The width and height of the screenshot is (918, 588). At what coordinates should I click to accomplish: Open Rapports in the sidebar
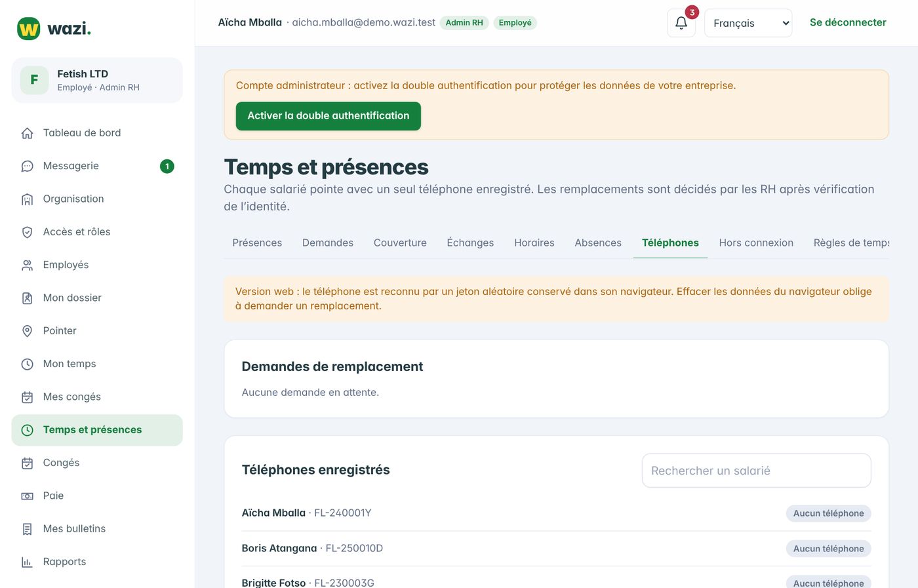(97, 562)
